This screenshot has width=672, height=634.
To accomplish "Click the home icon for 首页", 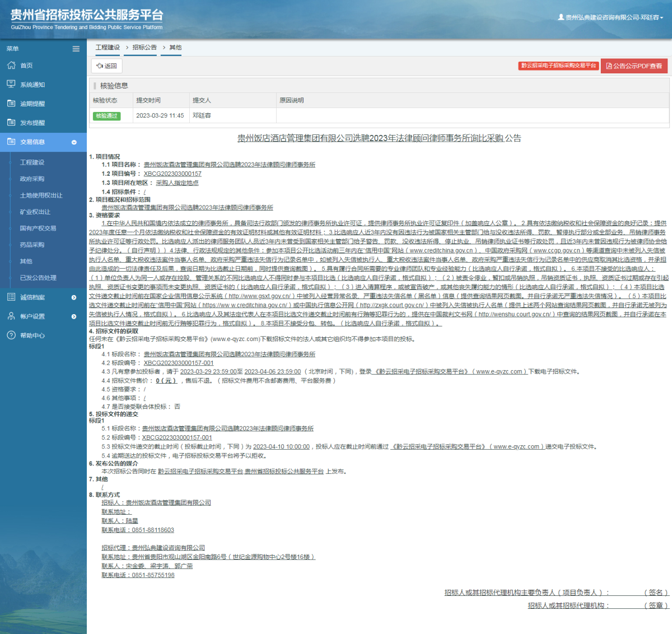I will click(x=11, y=66).
